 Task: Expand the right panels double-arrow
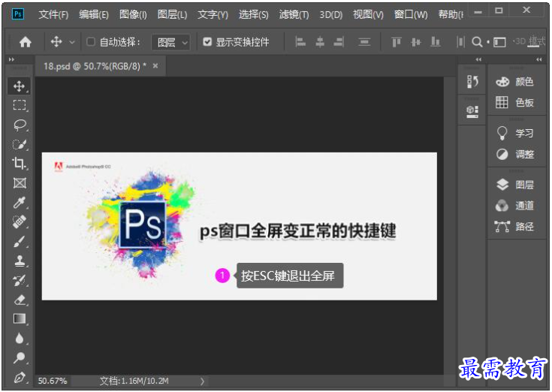538,59
